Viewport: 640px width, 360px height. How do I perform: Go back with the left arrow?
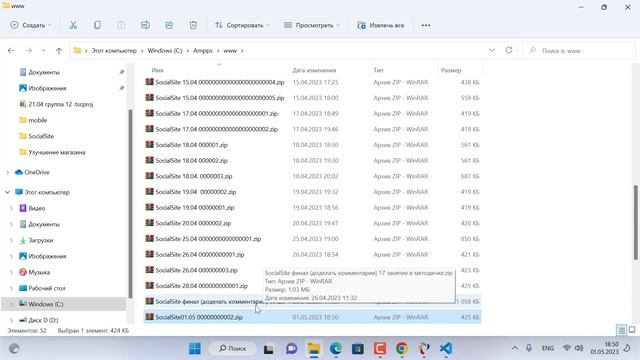point(11,51)
